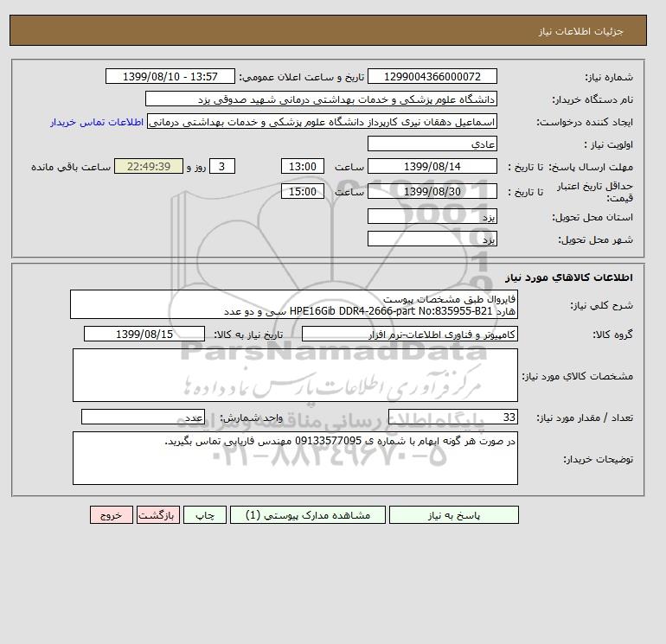Click the response deadline date 1399/08/14
The width and height of the screenshot is (666, 644).
(x=432, y=167)
